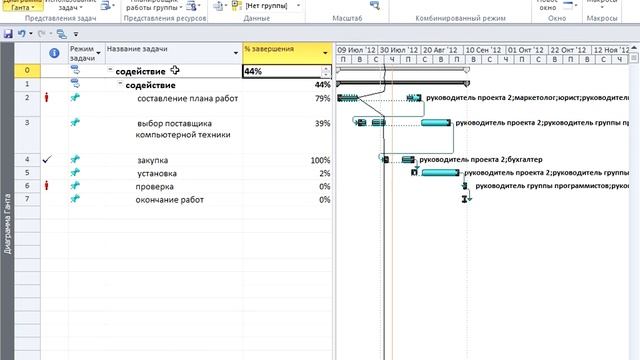Click the '09 Июл '12' timescale header
The image size is (640, 360).
click(x=357, y=50)
